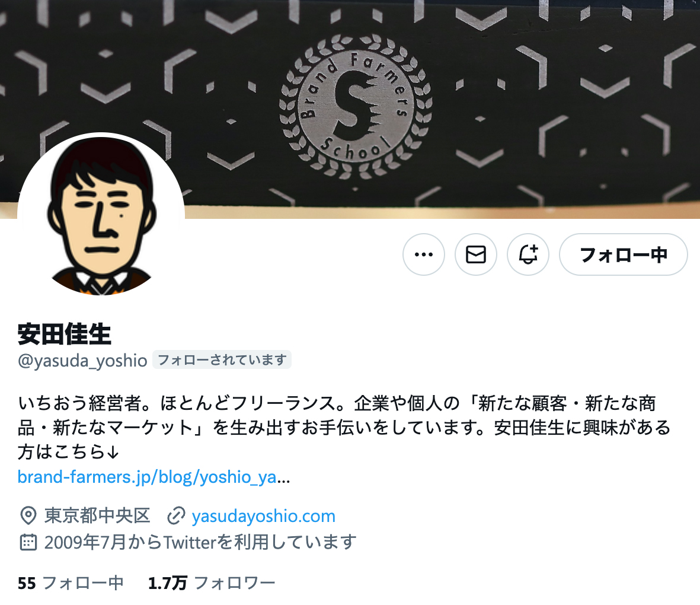Click the 2009年7月 Twitter join date text
The image size is (700, 605).
(200, 542)
